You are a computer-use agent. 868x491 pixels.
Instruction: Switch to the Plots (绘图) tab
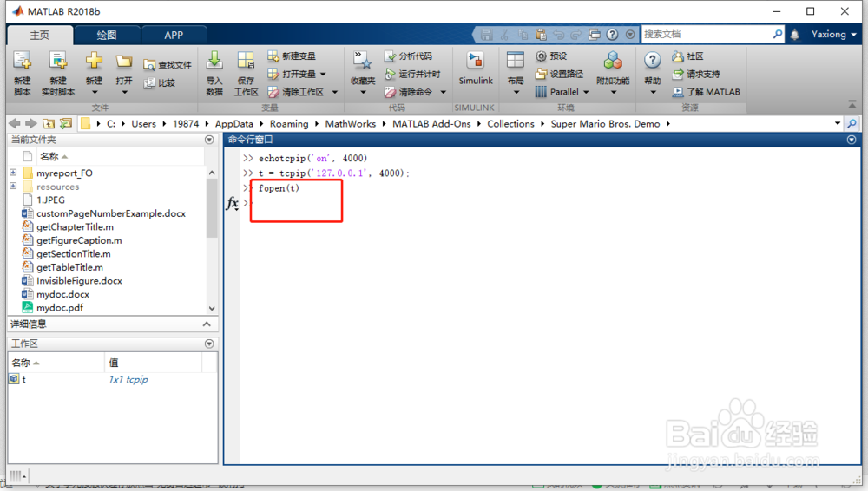pyautogui.click(x=107, y=35)
